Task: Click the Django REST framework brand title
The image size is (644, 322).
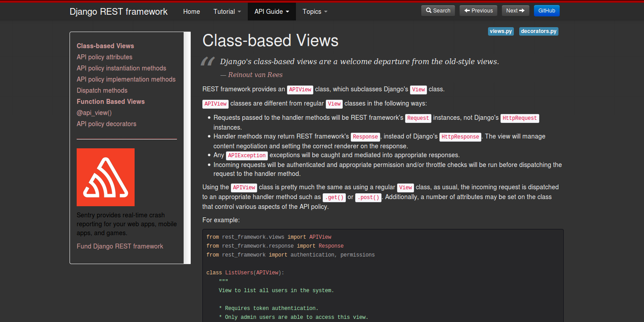Action: pyautogui.click(x=118, y=12)
